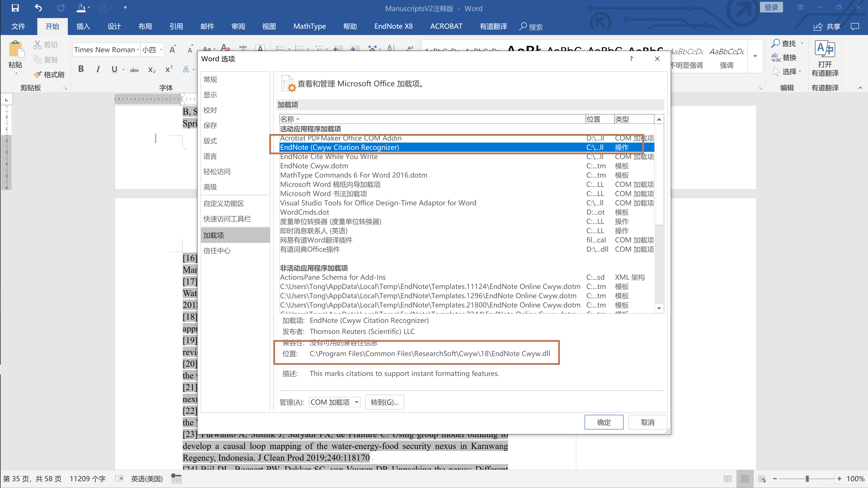This screenshot has height=488, width=868.
Task: Select Trust Center in options sidebar
Action: [217, 251]
